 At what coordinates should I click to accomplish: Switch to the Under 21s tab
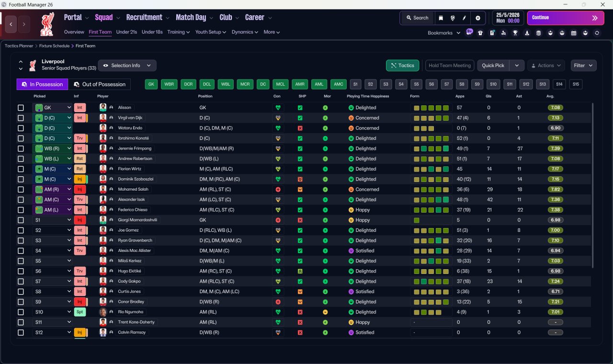coord(126,32)
